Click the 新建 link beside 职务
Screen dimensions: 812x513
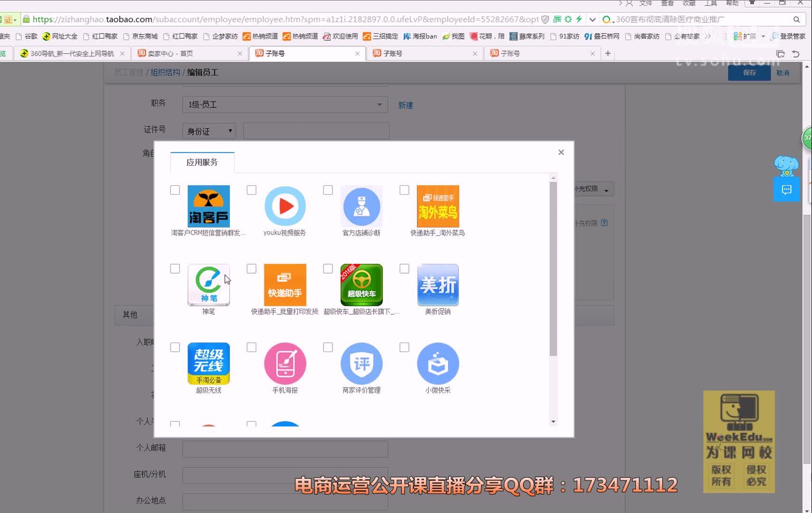[x=406, y=105]
